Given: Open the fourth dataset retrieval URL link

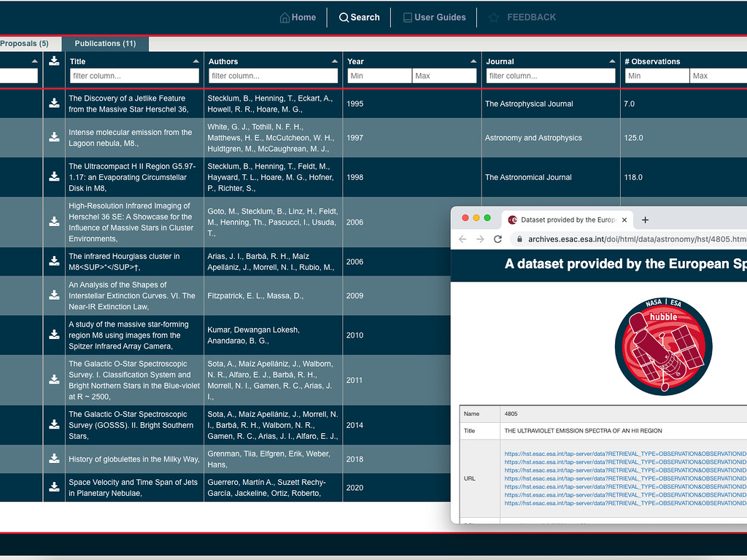Looking at the screenshot, I should 625,478.
